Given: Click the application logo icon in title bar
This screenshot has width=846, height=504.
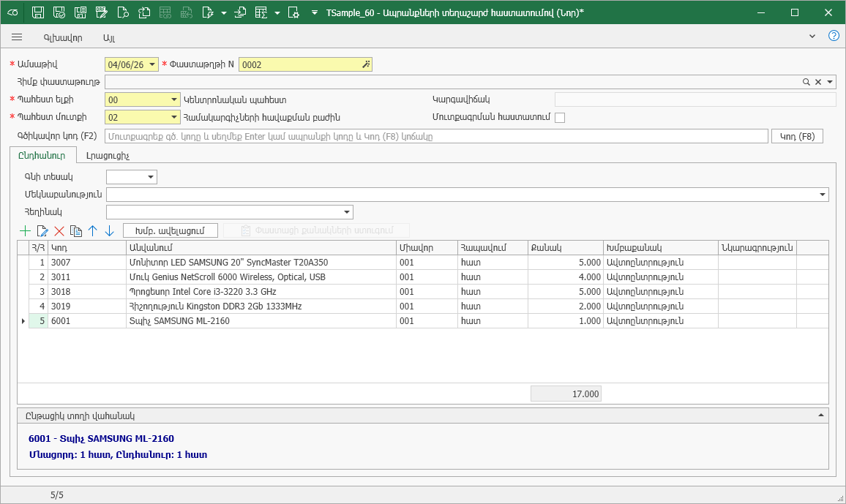Looking at the screenshot, I should pos(12,12).
